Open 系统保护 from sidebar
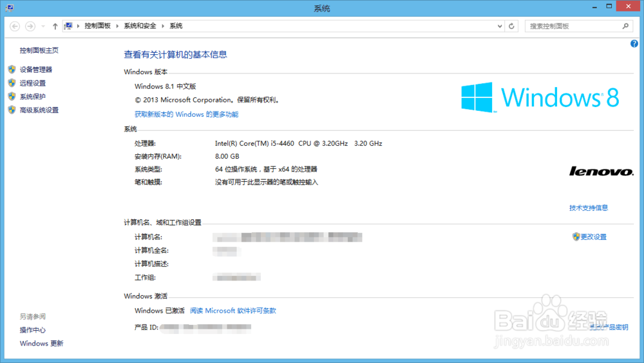644x363 pixels. 33,97
